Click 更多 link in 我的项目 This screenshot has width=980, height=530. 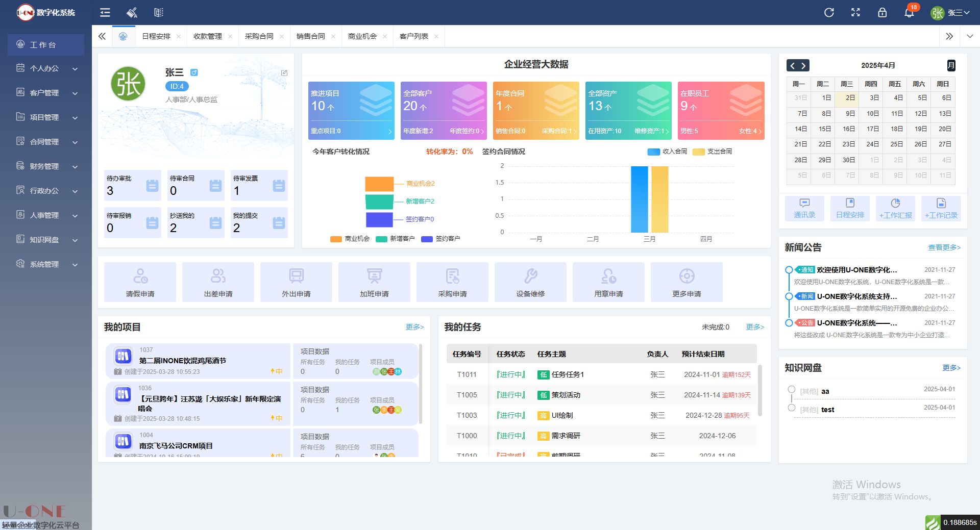click(415, 327)
